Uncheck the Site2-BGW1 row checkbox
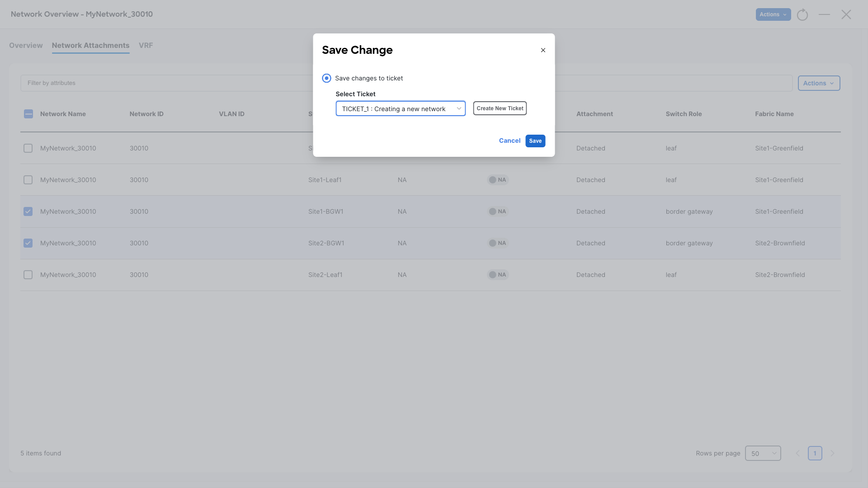Screen dimensions: 868x488 pyautogui.click(x=28, y=243)
